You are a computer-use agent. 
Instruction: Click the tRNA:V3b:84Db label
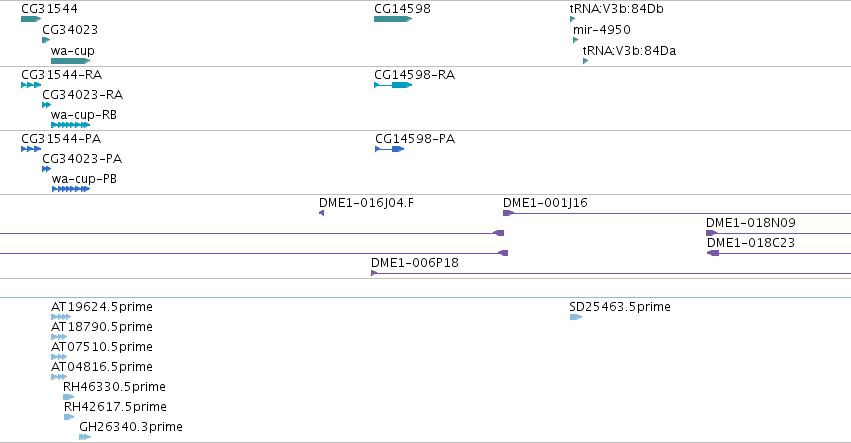617,9
